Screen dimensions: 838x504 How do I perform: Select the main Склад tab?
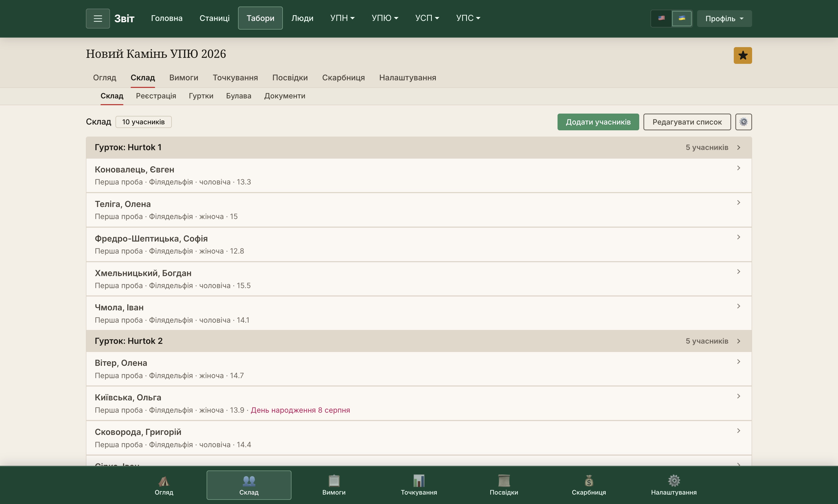[x=143, y=77]
